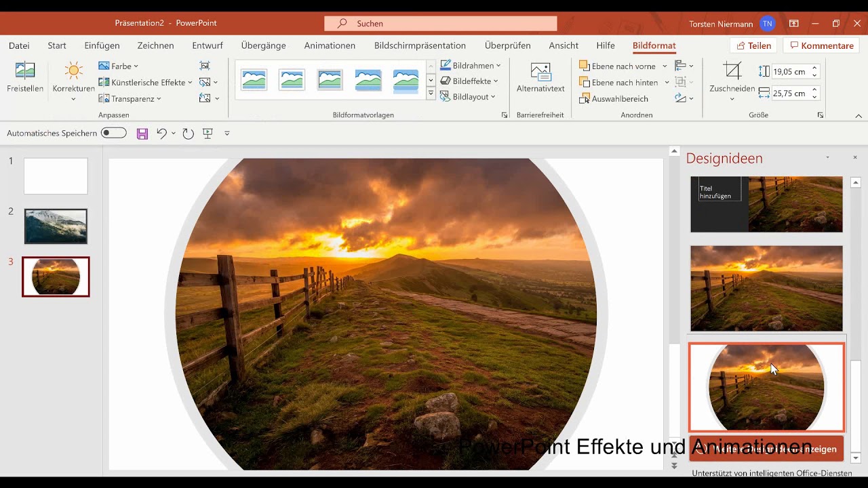Click the reset picture icon
Image resolution: width=868 pixels, height=488 pixels.
pos(205,98)
